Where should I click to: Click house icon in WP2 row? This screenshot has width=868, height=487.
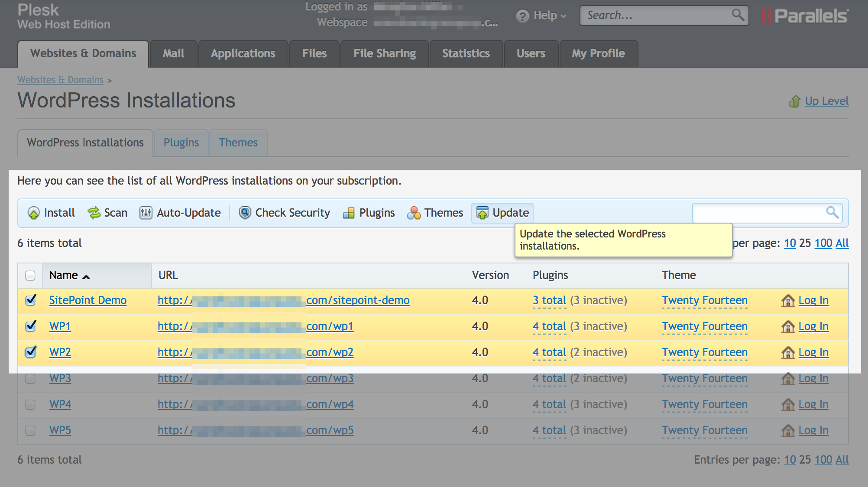tap(788, 352)
